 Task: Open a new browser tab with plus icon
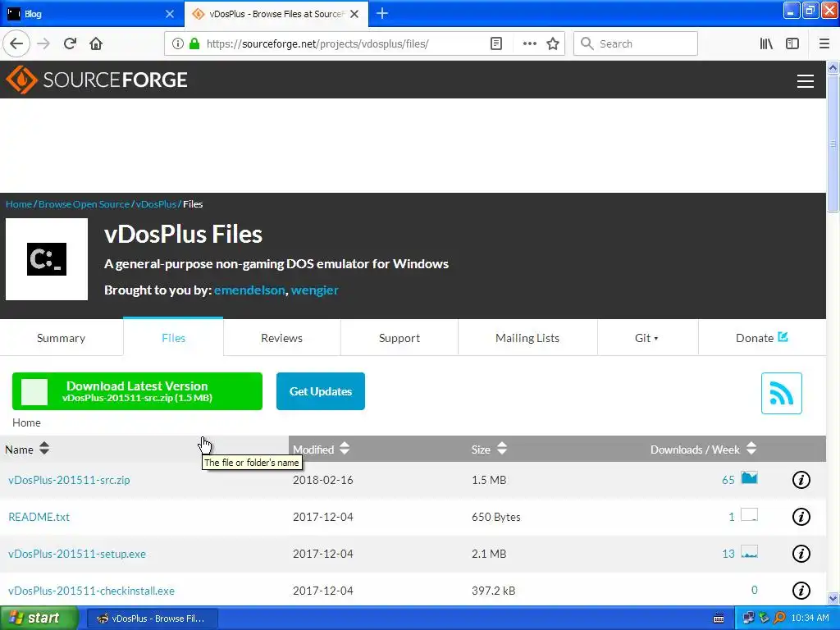[382, 13]
